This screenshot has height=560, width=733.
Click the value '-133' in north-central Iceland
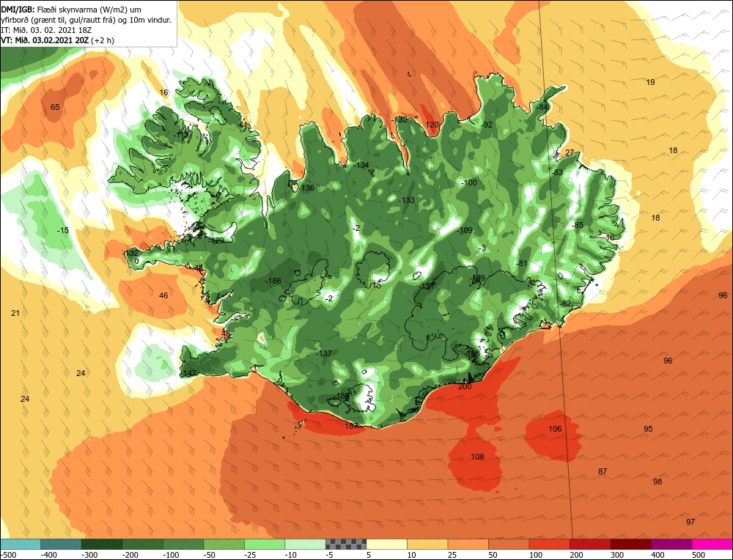tap(407, 200)
